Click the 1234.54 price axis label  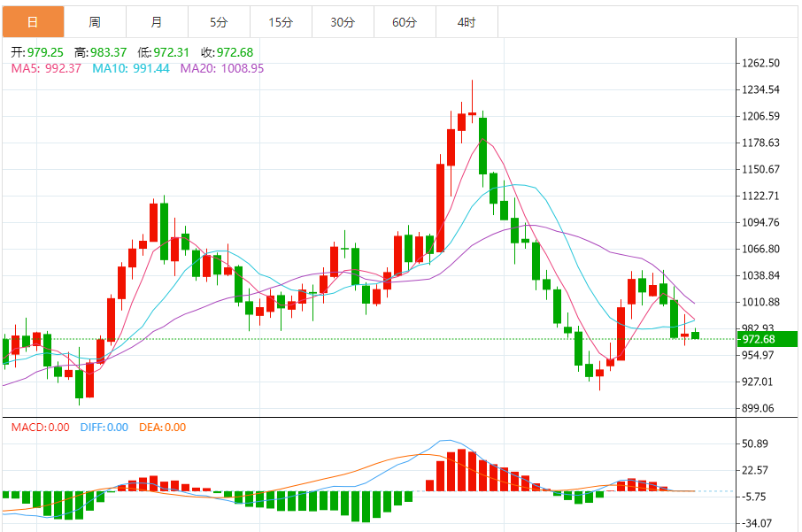(x=760, y=89)
